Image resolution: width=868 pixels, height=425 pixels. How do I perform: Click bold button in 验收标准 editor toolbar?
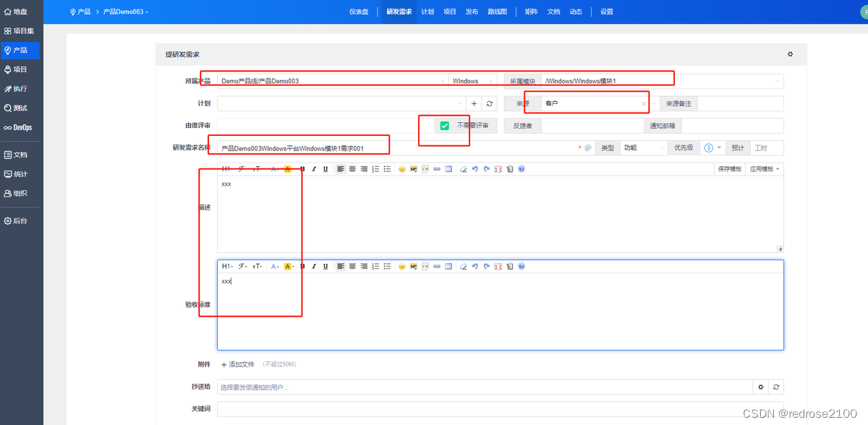[303, 266]
